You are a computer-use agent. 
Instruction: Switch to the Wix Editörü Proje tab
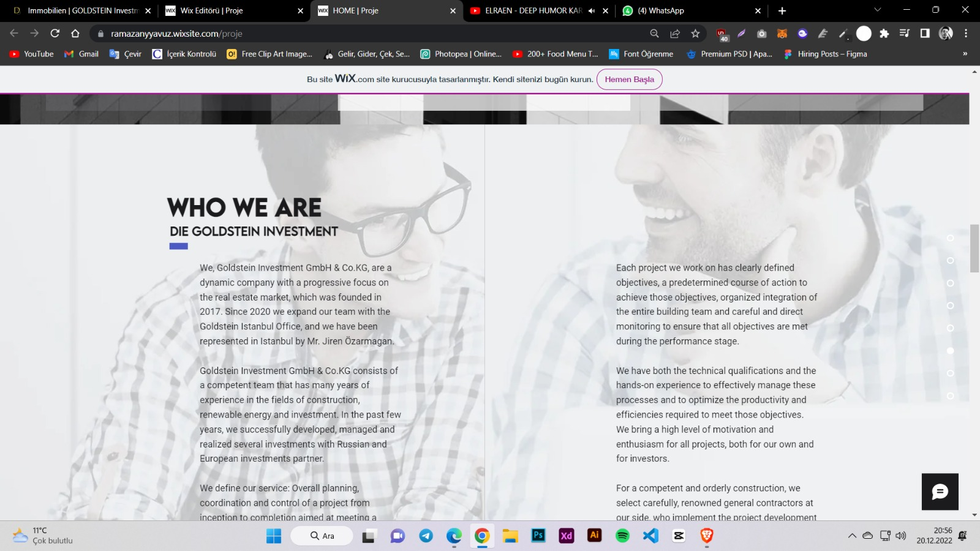click(x=234, y=11)
